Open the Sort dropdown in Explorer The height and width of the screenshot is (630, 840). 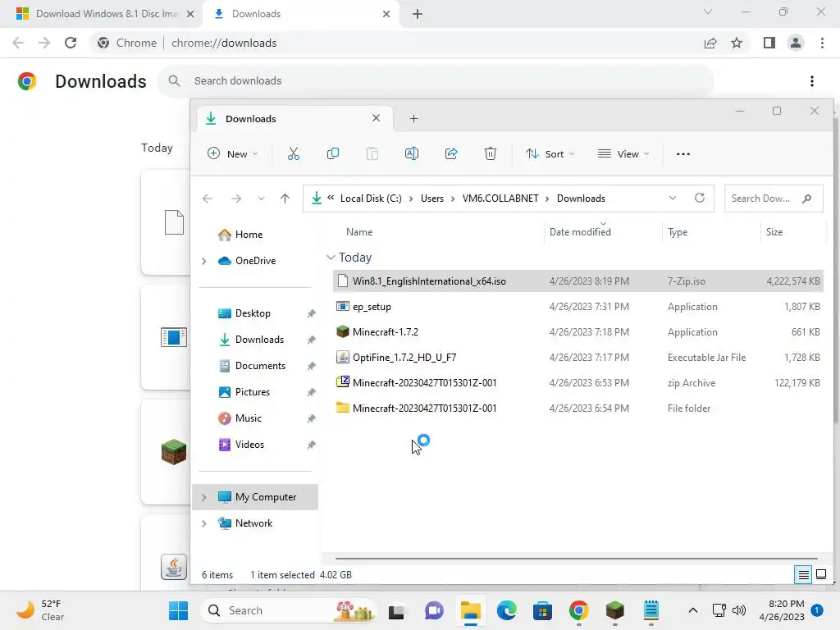tap(550, 153)
